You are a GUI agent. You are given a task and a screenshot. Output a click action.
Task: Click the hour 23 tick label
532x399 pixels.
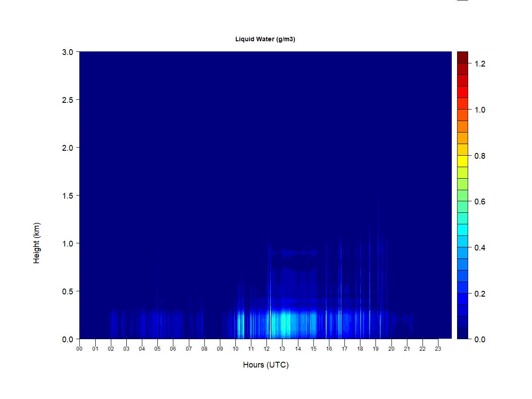click(438, 349)
